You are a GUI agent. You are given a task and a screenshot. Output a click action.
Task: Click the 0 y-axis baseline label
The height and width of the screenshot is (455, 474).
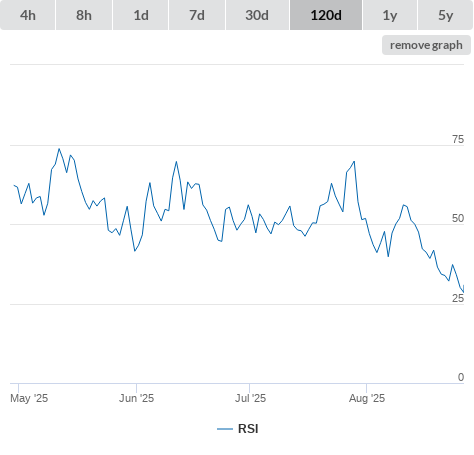(461, 377)
